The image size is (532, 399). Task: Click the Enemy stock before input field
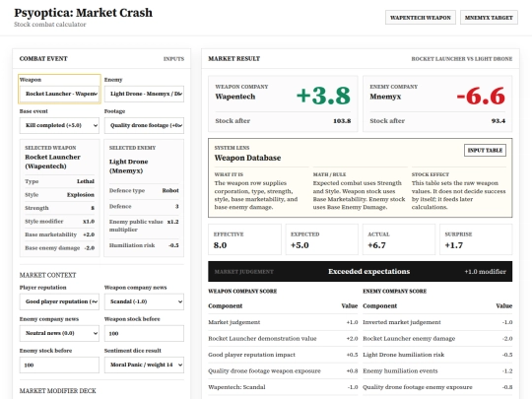[x=59, y=365]
